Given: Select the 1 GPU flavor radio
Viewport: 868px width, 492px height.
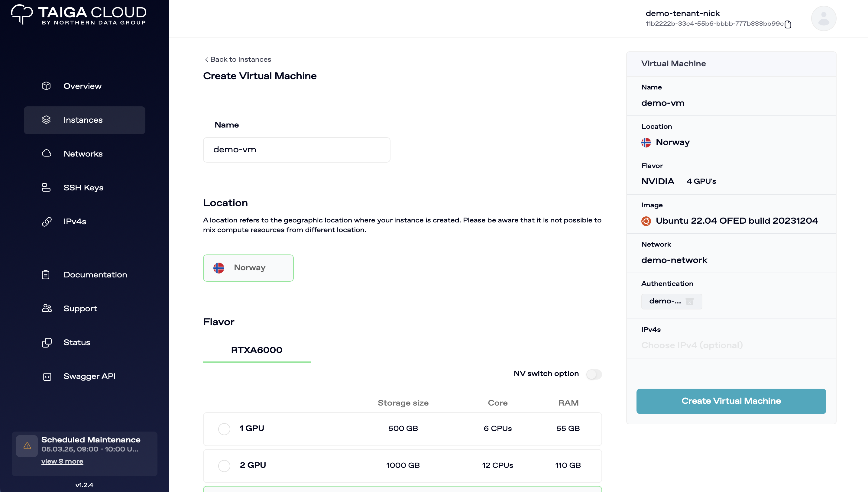Looking at the screenshot, I should pyautogui.click(x=224, y=429).
